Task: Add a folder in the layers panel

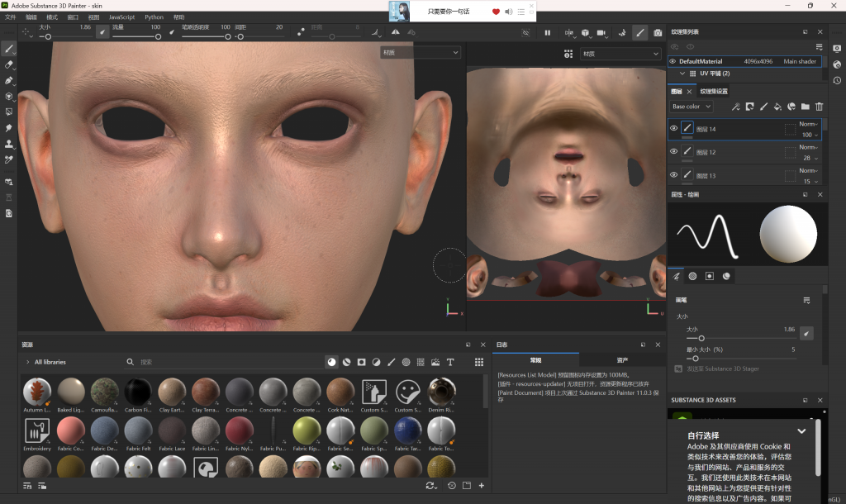Action: (806, 107)
